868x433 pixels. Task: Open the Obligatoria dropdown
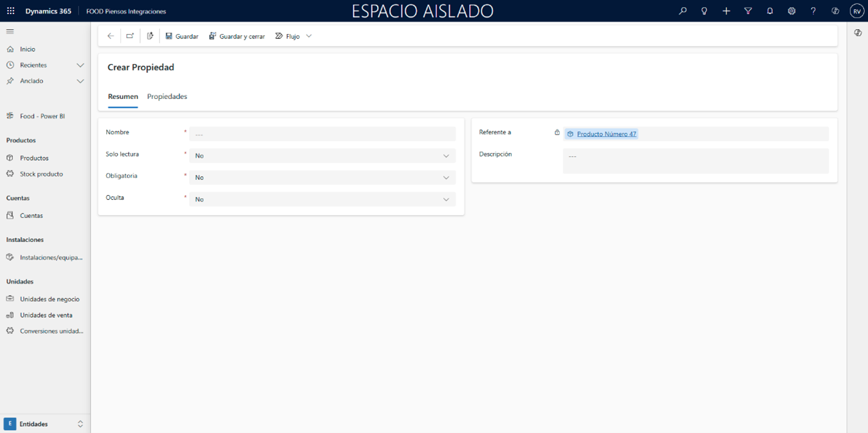[x=322, y=178]
